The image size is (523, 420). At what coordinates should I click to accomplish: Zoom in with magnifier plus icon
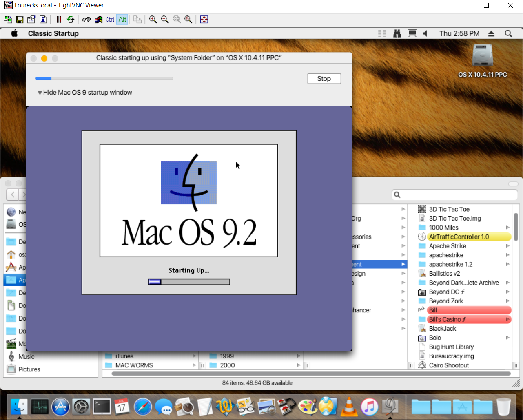(x=153, y=20)
